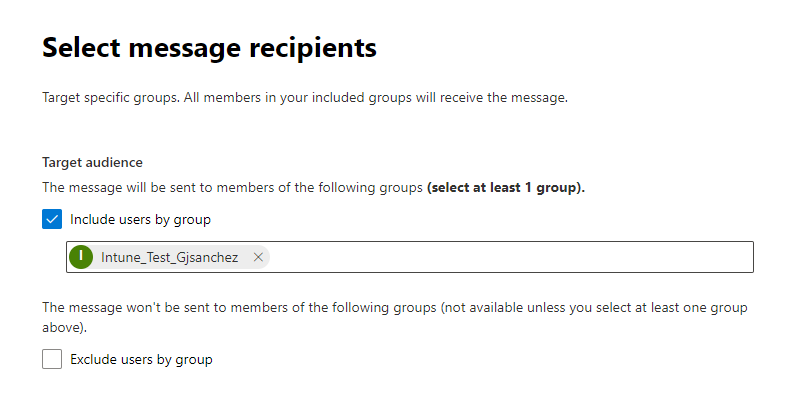Click the bold select at least 1 group text

505,187
